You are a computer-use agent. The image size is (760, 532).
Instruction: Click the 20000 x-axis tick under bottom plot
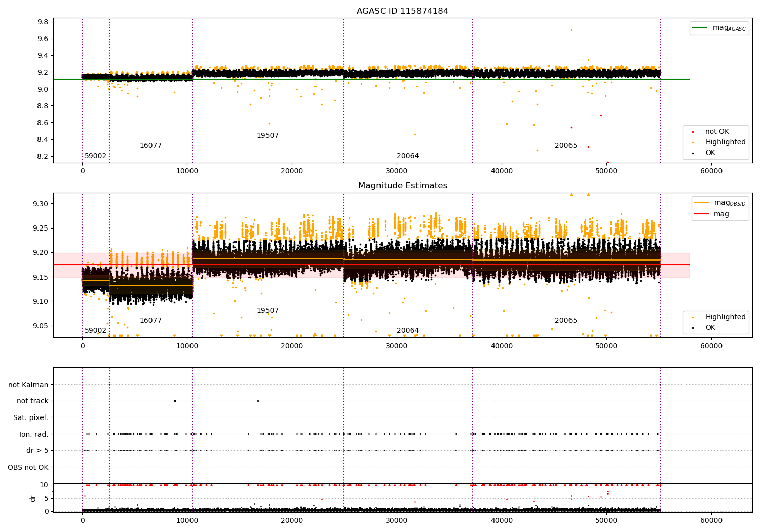point(292,521)
